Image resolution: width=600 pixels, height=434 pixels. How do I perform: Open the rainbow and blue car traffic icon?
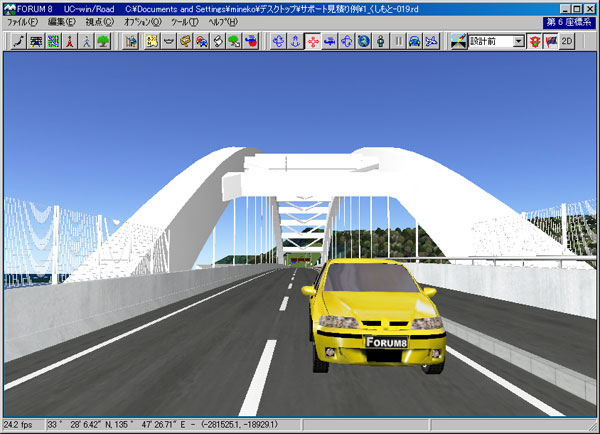202,41
